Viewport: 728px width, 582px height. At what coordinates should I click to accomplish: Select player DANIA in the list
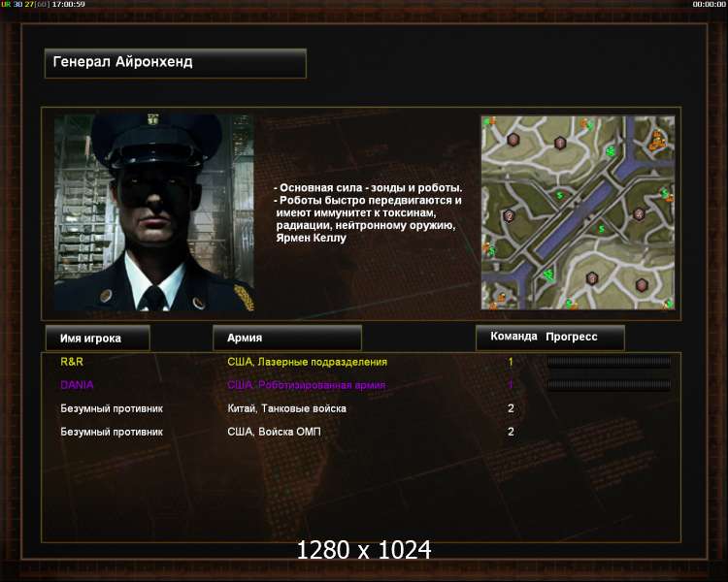point(77,385)
